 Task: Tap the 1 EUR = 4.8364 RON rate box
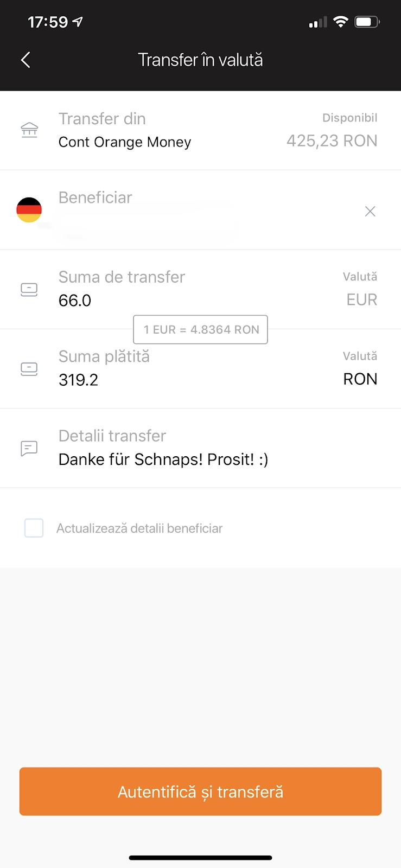(x=201, y=329)
